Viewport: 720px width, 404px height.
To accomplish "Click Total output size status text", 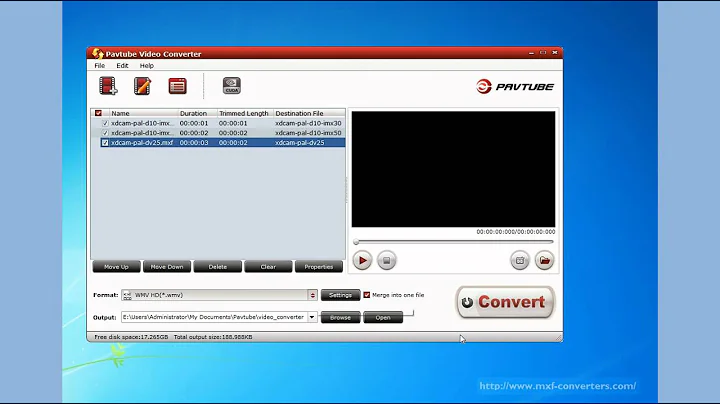I will pos(213,337).
